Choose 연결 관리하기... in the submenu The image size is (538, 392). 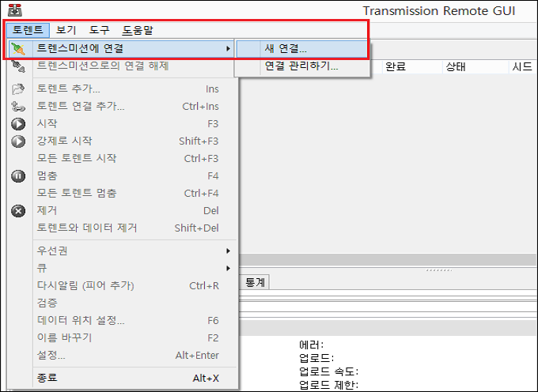click(302, 66)
